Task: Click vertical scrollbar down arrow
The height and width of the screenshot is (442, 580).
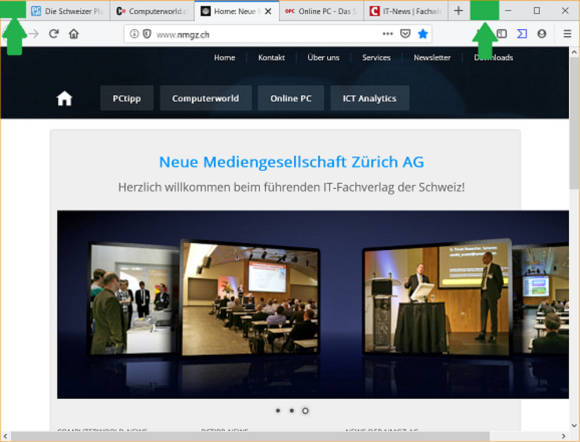Action: [x=574, y=426]
